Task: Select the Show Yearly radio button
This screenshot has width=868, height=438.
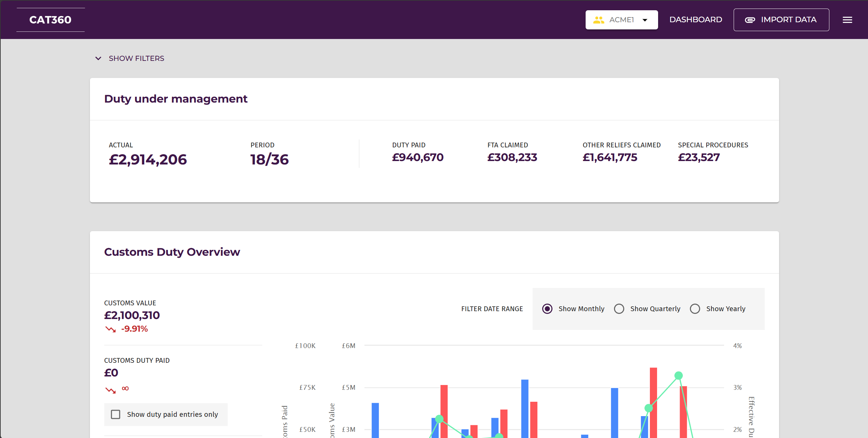Action: [695, 309]
